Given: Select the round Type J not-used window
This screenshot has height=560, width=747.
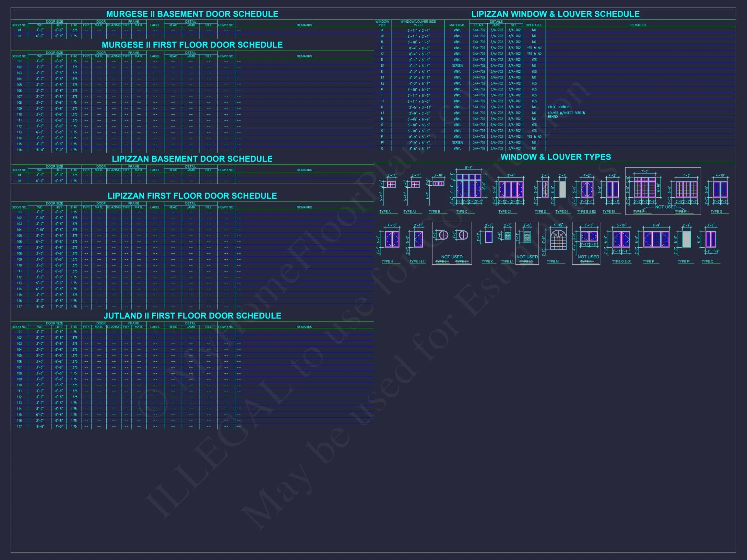Looking at the screenshot, I should (444, 235).
